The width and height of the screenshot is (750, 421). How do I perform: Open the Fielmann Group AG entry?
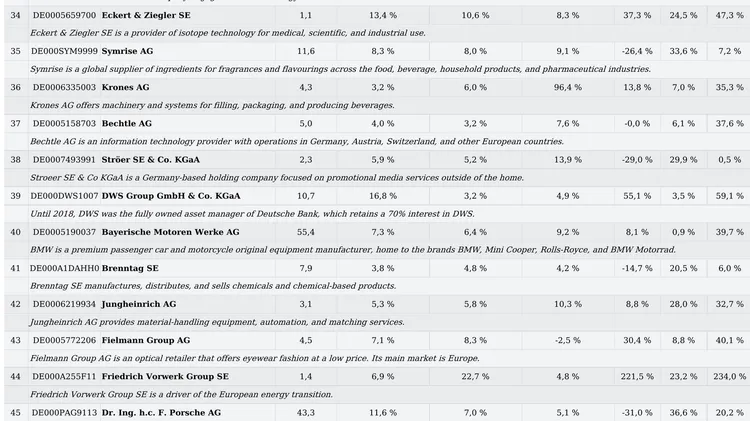[x=146, y=341]
